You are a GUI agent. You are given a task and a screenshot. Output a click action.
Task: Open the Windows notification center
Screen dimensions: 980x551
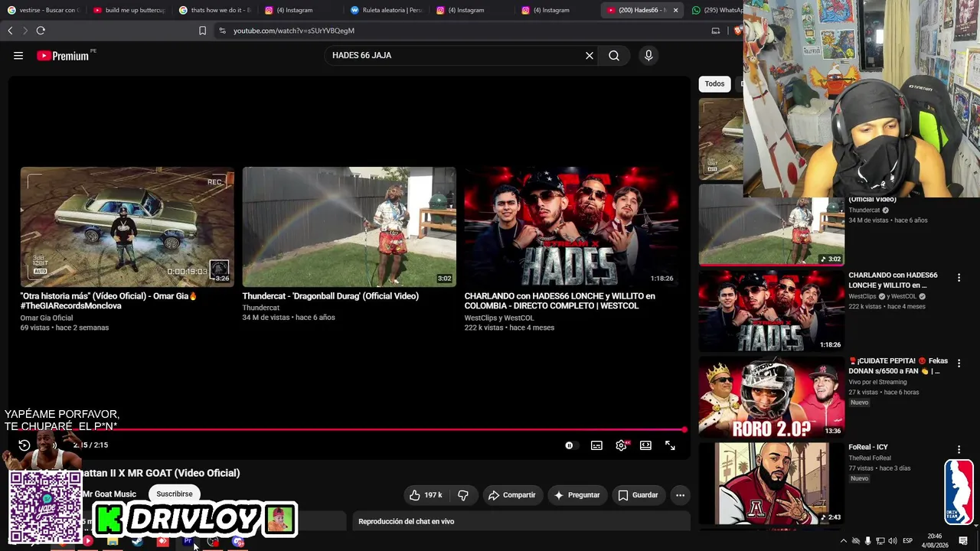[963, 541]
